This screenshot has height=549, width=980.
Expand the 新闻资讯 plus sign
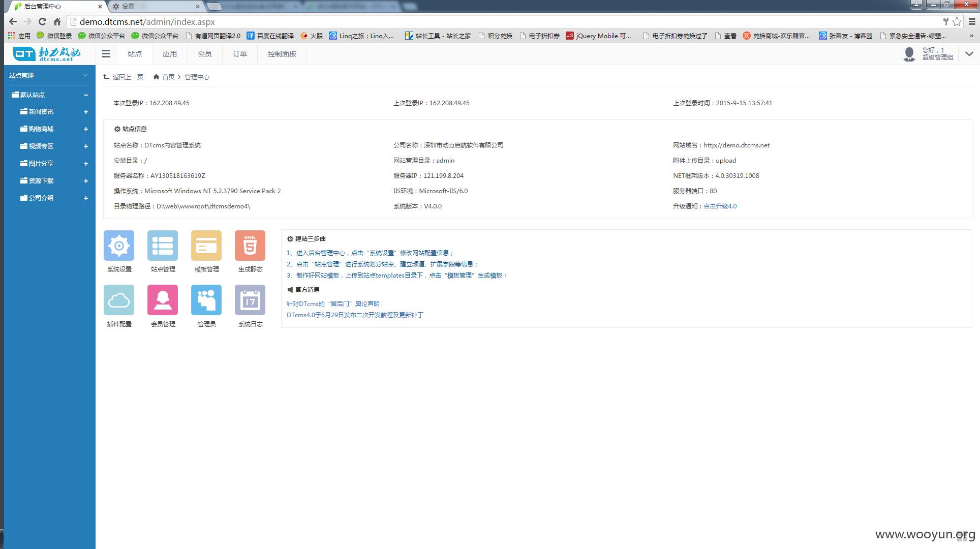click(x=86, y=112)
